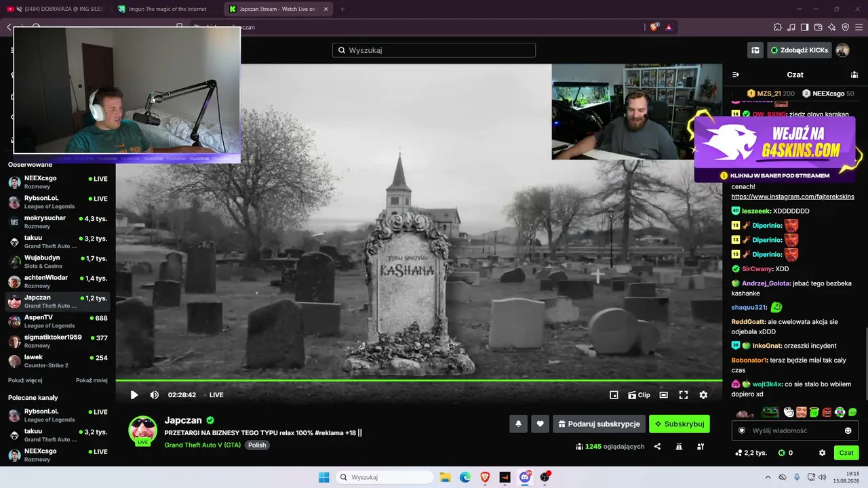Open Wujabudyn Slots & Casino channel

point(58,262)
